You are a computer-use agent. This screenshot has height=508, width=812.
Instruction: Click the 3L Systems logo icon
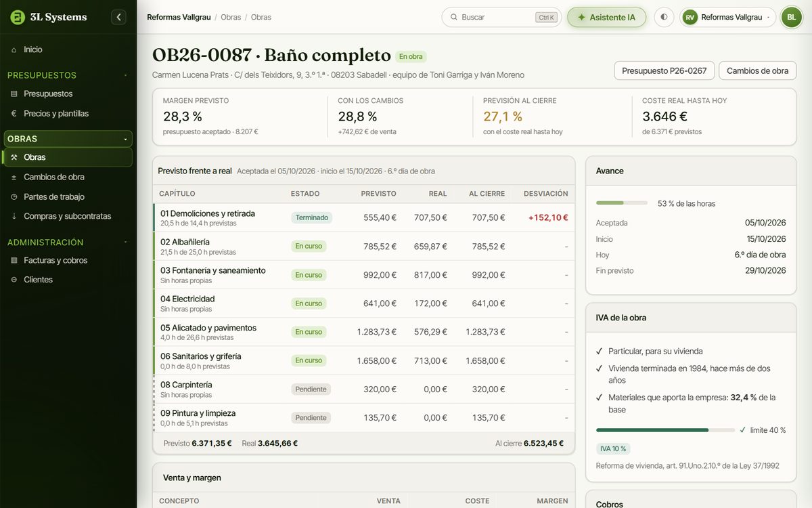[18, 17]
